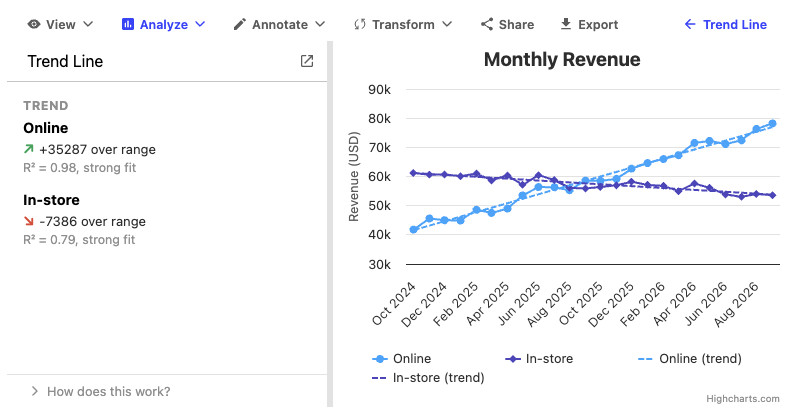
Task: Click the Trend Line panel title
Action: [x=65, y=61]
